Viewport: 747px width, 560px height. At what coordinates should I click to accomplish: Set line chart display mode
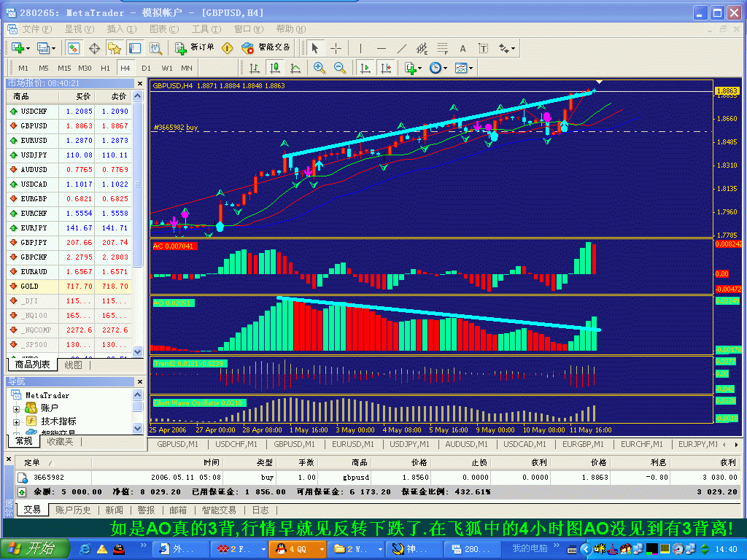(295, 68)
